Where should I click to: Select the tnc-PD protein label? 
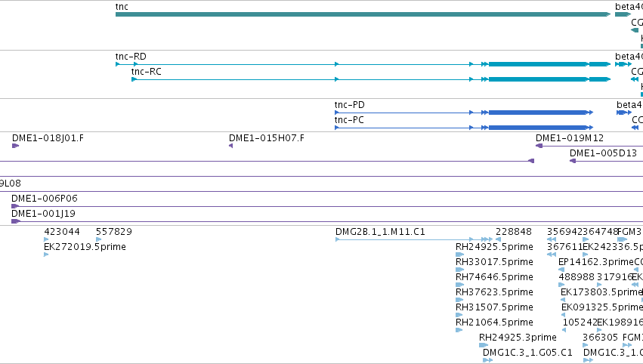pyautogui.click(x=349, y=104)
